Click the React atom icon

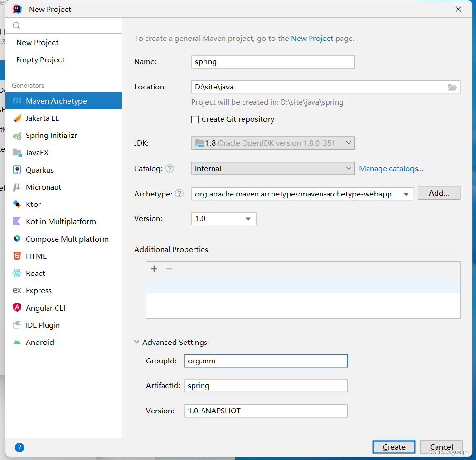pyautogui.click(x=17, y=273)
